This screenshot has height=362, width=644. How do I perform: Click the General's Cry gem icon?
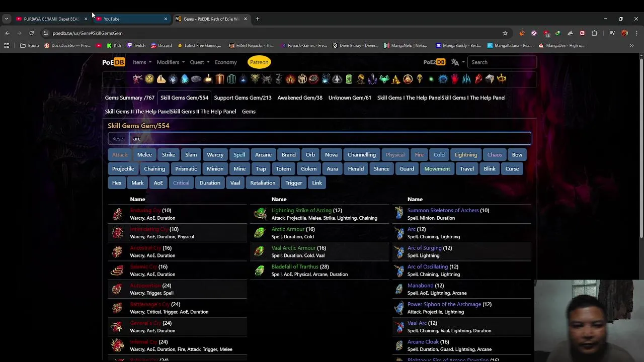point(117,327)
